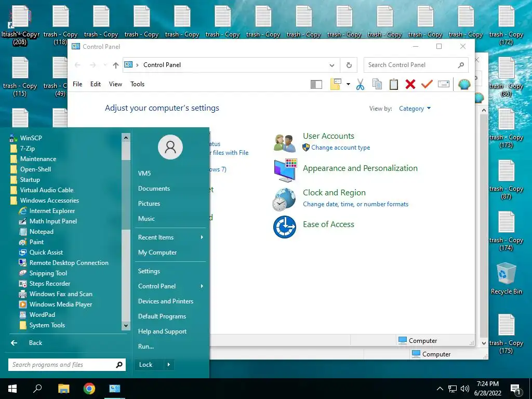
Task: Expand the Recent Items submenu arrow
Action: [x=202, y=237]
